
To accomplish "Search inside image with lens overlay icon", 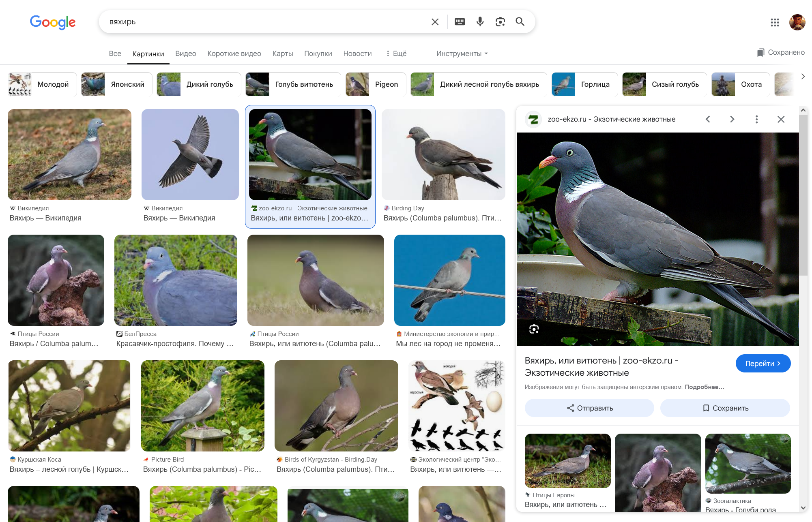I will pyautogui.click(x=534, y=329).
